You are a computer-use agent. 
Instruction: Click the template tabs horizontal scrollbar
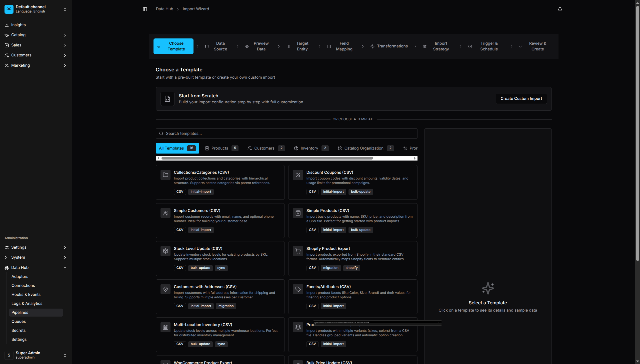click(267, 158)
